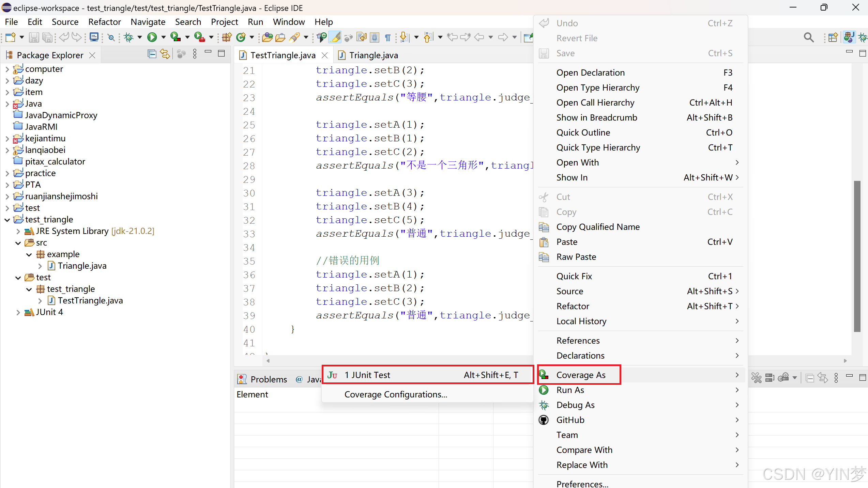The width and height of the screenshot is (868, 488).
Task: Click the Coverage launch toolbar icon
Action: pos(175,37)
